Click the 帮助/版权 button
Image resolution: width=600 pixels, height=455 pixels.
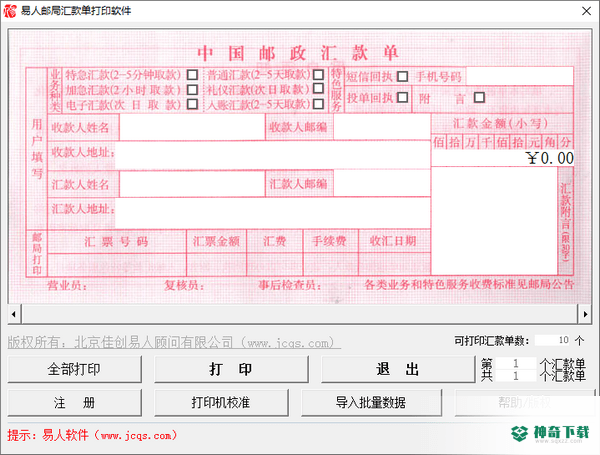coord(525,403)
